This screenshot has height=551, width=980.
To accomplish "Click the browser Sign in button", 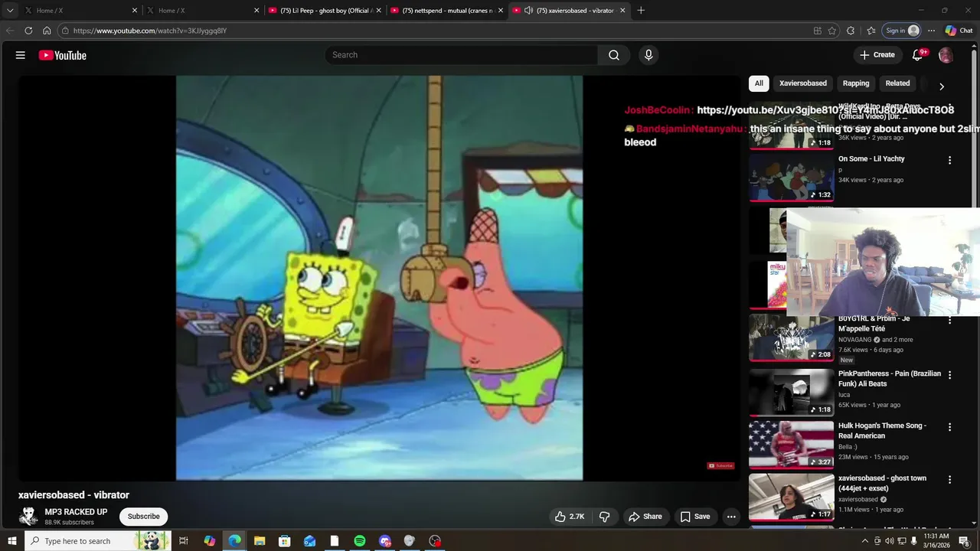I will (901, 31).
